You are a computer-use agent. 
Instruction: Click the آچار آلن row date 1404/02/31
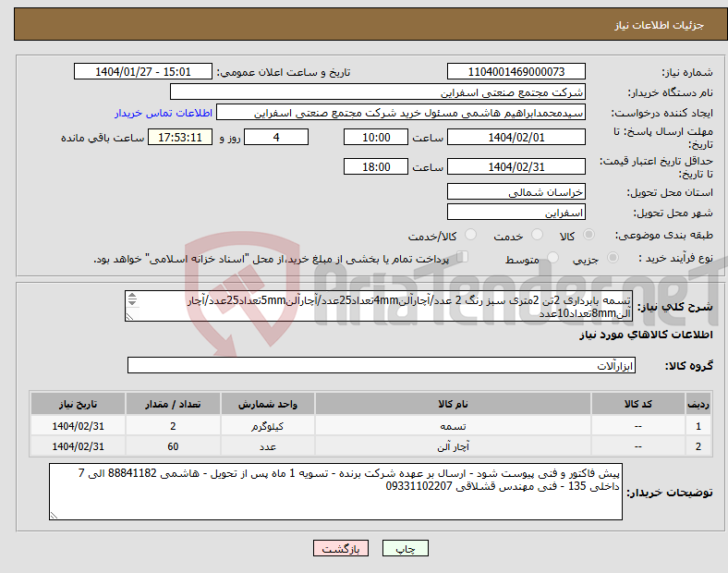[x=78, y=446]
